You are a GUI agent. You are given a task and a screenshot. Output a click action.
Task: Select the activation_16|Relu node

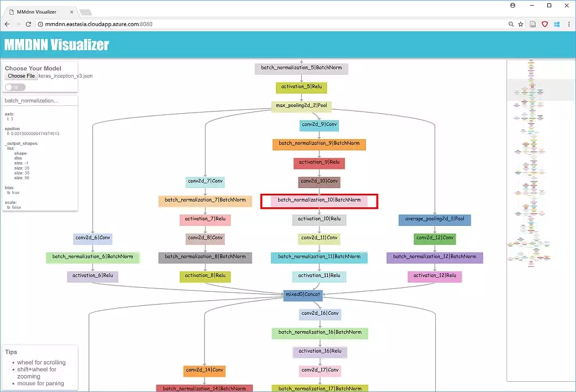[320, 352]
